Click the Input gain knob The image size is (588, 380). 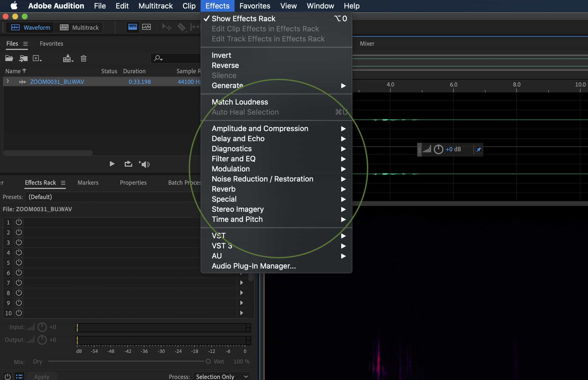pyautogui.click(x=42, y=327)
